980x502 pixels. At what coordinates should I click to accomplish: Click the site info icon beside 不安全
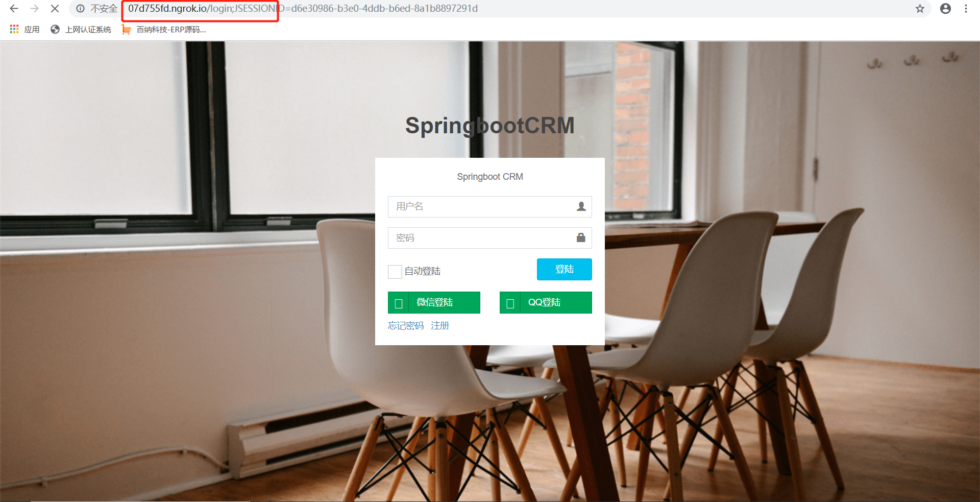80,9
